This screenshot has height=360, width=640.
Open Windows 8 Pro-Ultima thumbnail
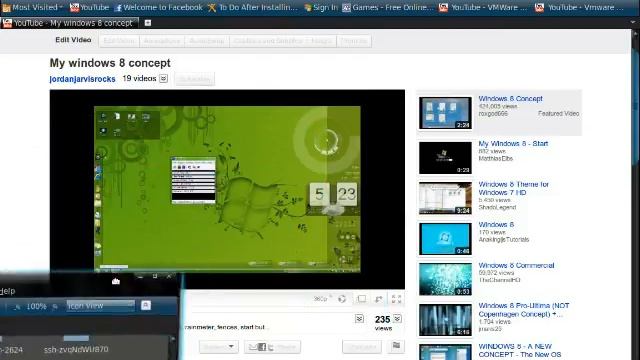click(x=445, y=320)
